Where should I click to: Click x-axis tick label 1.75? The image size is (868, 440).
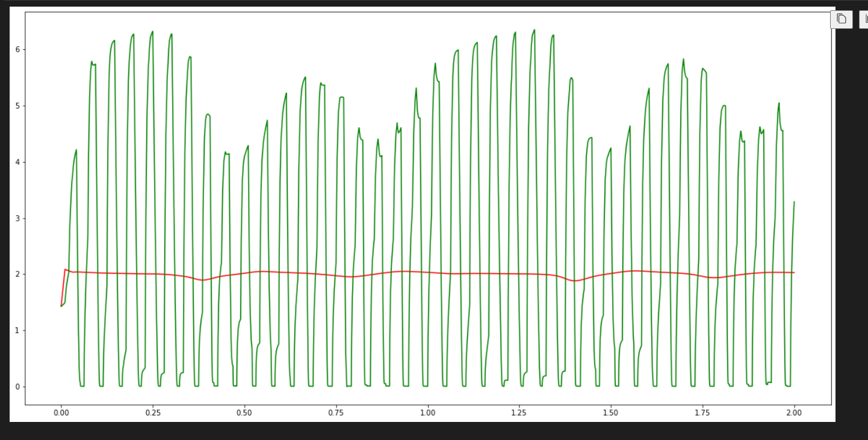[702, 413]
